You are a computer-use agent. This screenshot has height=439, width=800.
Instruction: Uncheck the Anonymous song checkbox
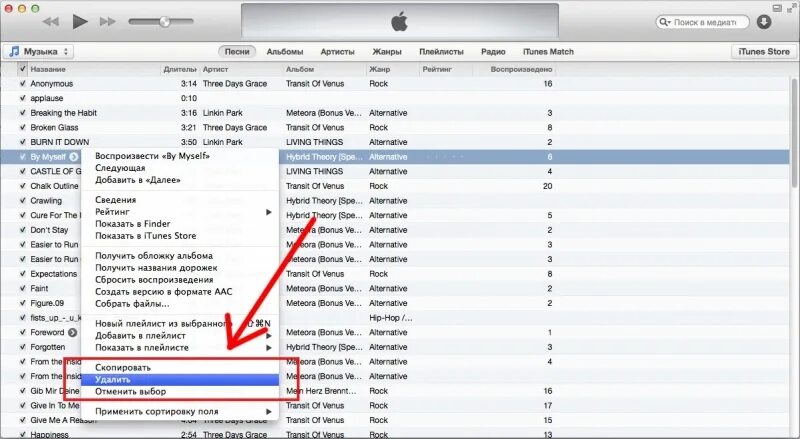click(22, 83)
